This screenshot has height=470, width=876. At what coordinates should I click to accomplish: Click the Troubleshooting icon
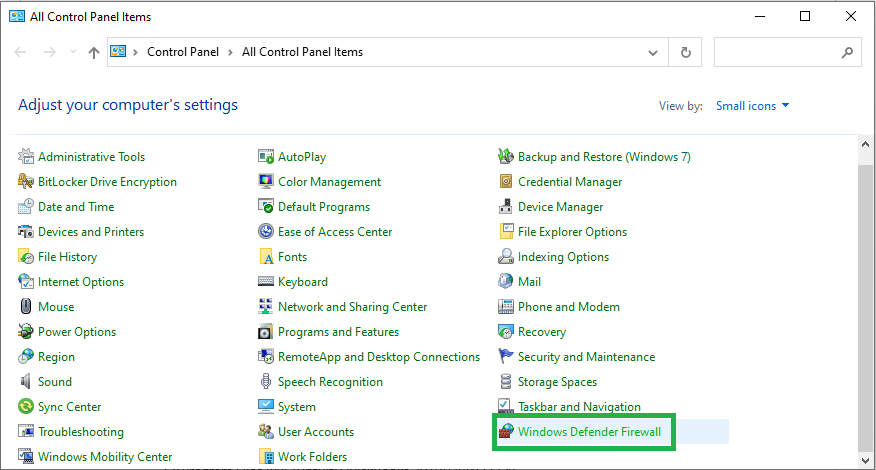[x=26, y=431]
